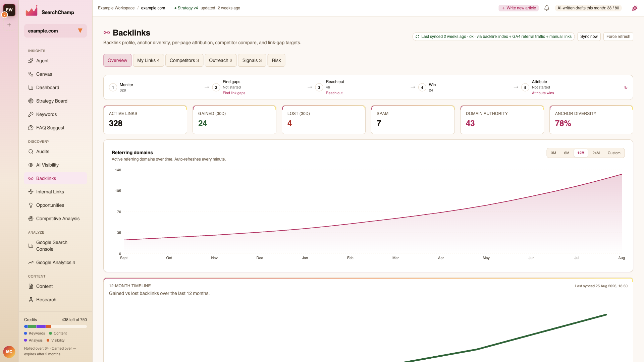Add a new workspace with plus icon
The width and height of the screenshot is (644, 362).
point(9,25)
